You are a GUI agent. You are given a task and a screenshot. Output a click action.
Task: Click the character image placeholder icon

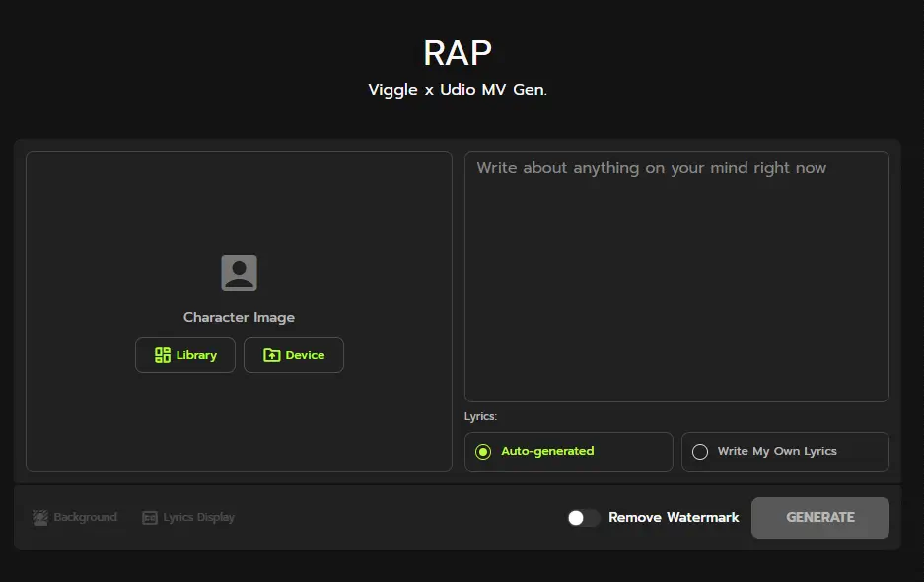(x=239, y=273)
